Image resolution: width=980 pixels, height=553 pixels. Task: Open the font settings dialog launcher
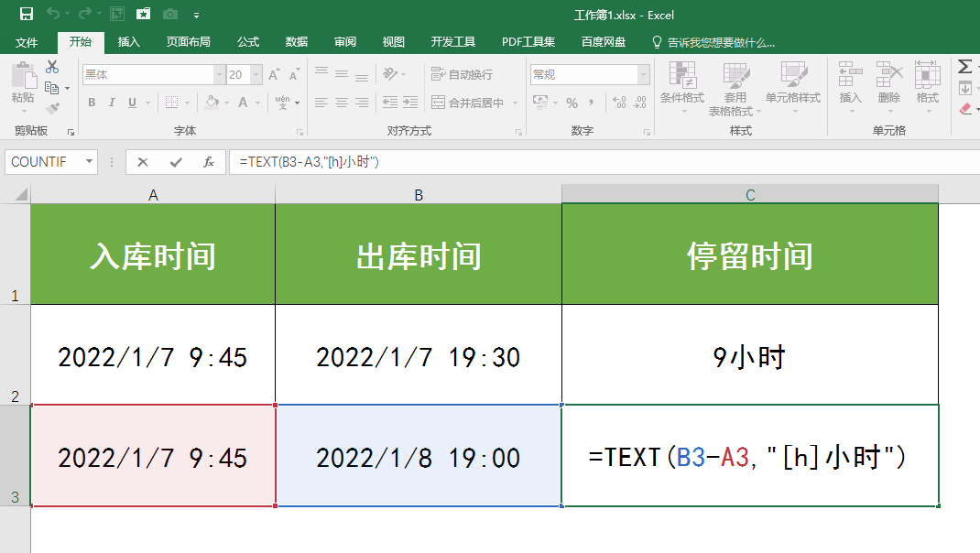[x=300, y=133]
